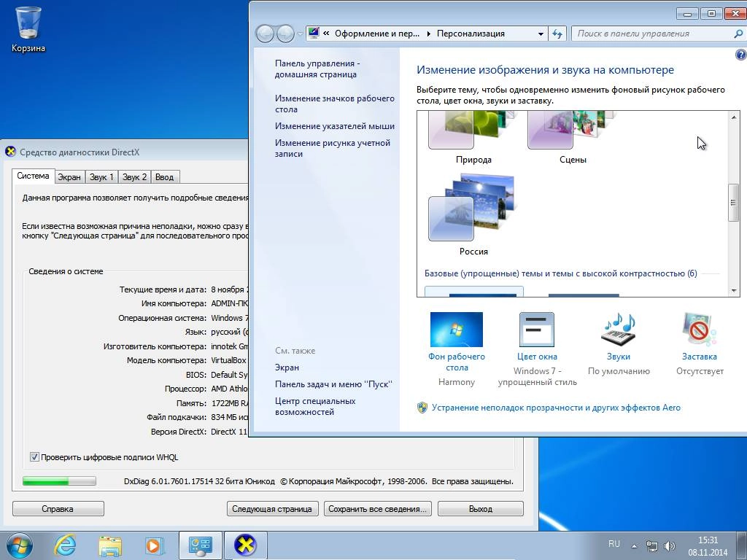747x560 pixels.
Task: Click the control panel search field
Action: [651, 34]
